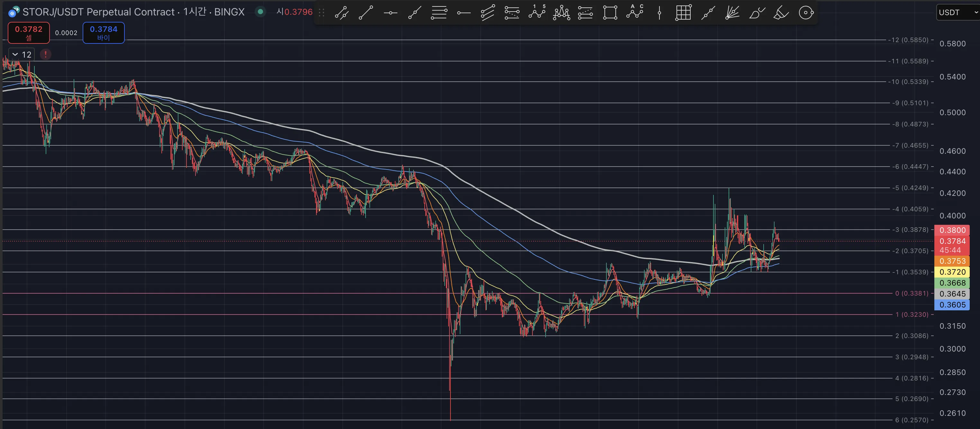
Task: Select the -7 (0.4655) level label
Action: (x=911, y=145)
